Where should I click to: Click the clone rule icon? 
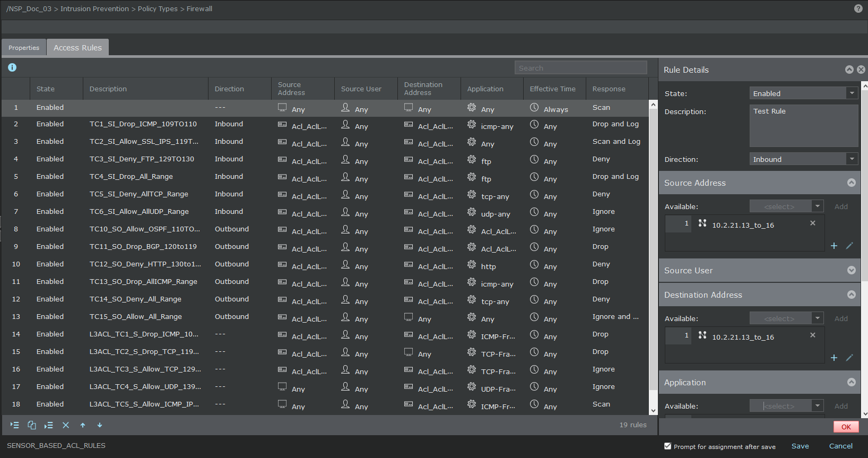tap(32, 425)
